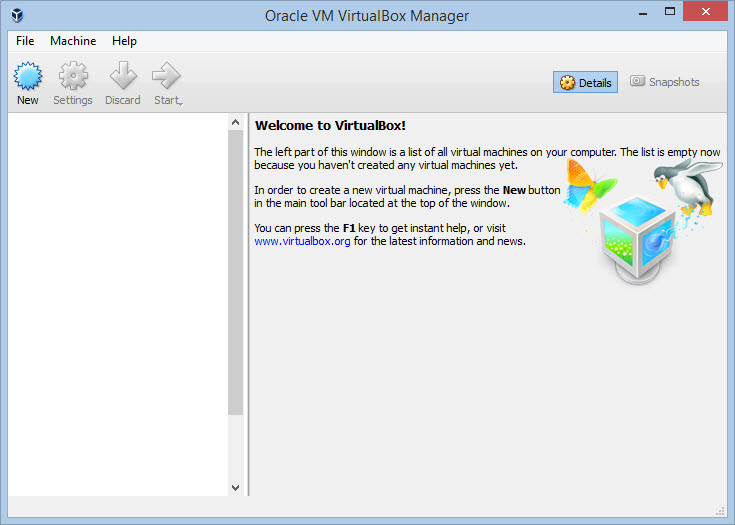Click the VirtualBox cube icon in title bar
Screen dimensions: 735x525
click(17, 15)
